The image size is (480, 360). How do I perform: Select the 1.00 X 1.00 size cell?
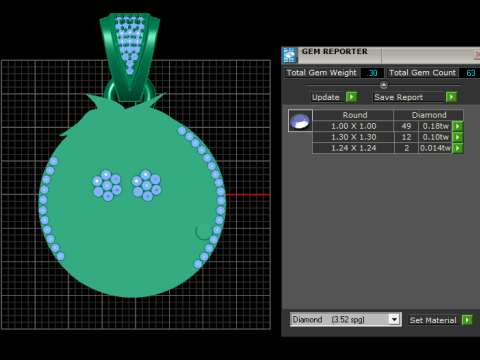coord(353,126)
